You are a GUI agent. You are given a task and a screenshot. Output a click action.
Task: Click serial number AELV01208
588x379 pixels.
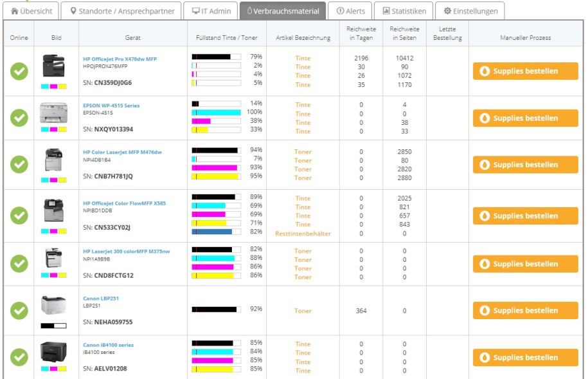click(x=111, y=369)
